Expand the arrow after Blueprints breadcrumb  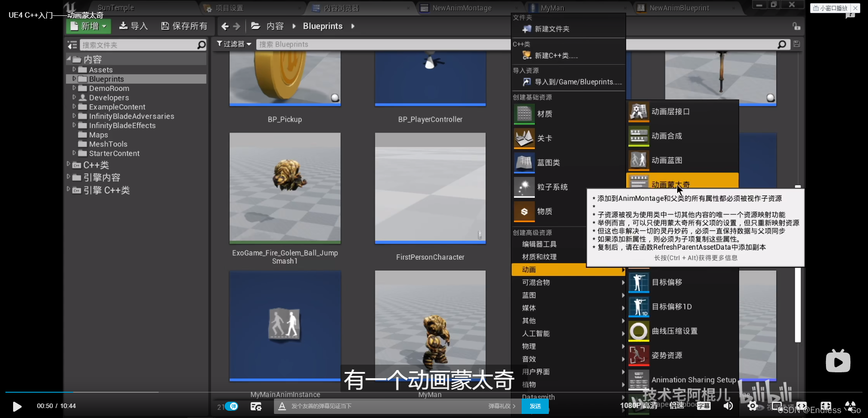click(x=353, y=26)
